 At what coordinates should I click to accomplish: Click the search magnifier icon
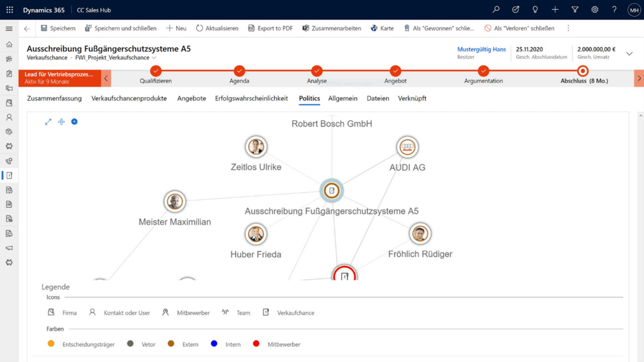(x=496, y=10)
